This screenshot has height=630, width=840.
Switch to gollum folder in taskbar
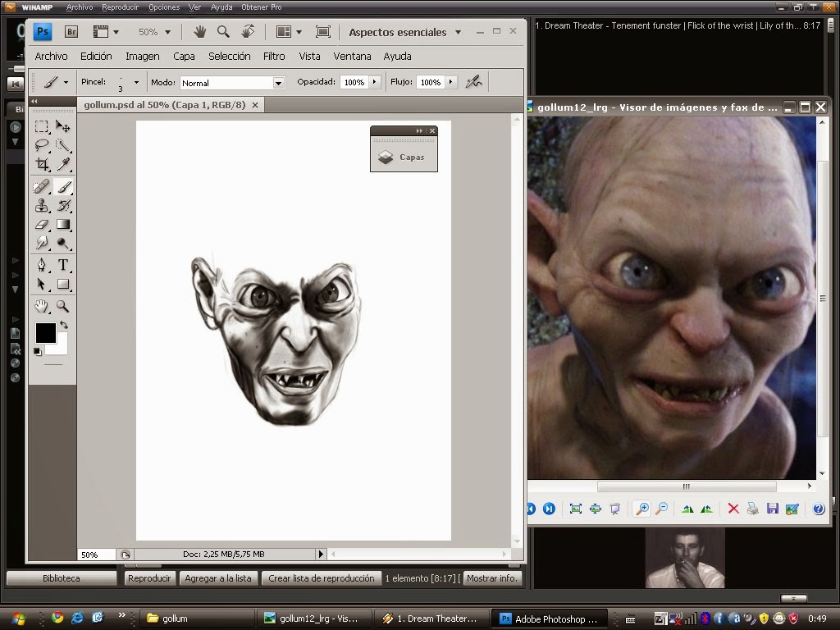[x=197, y=619]
